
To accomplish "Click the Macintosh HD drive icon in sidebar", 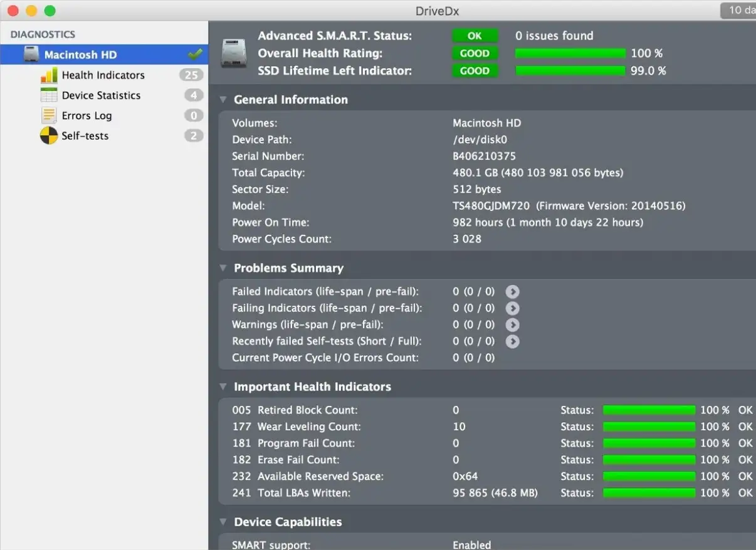I will [31, 54].
